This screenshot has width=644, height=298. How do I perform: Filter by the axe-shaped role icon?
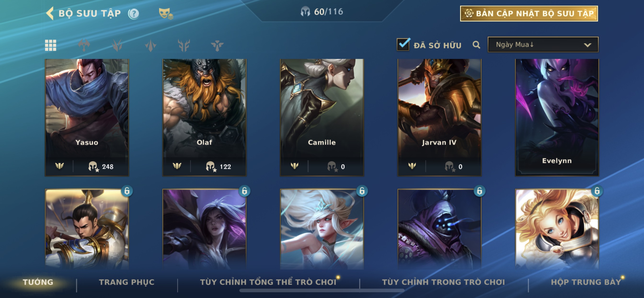(x=84, y=45)
